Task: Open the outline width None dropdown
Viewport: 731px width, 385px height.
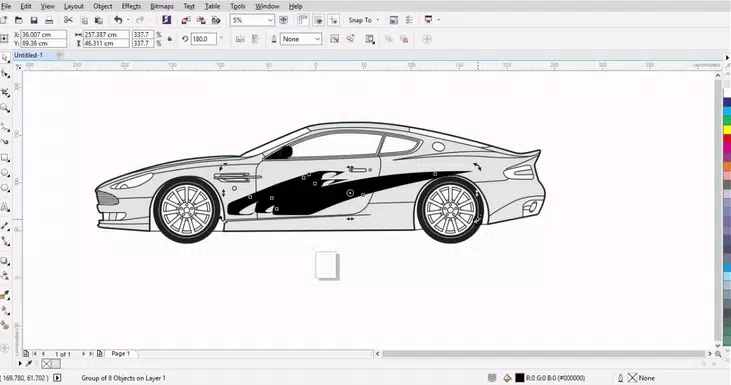Action: click(301, 39)
